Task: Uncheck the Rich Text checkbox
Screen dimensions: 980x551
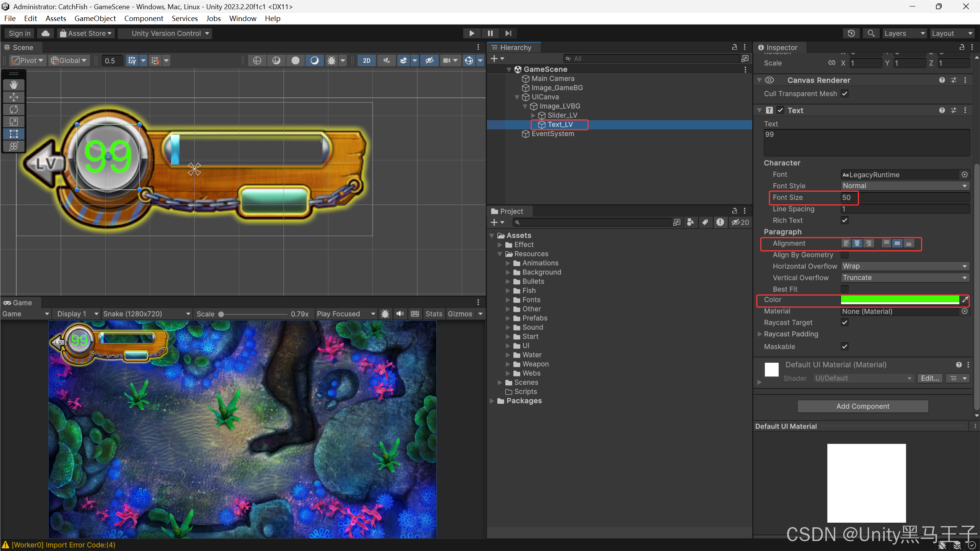Action: click(x=844, y=220)
